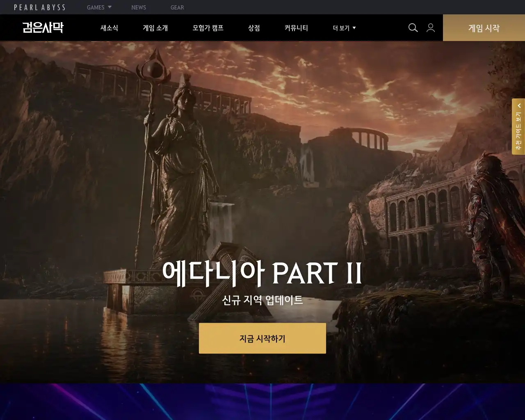The image size is (525, 420).
Task: Click the 신규 지역 업데이트 subtitle
Action: 262,300
